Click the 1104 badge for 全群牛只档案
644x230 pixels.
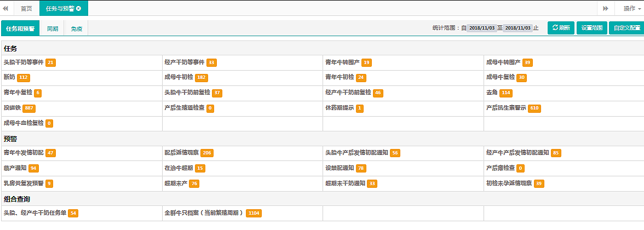(254, 213)
